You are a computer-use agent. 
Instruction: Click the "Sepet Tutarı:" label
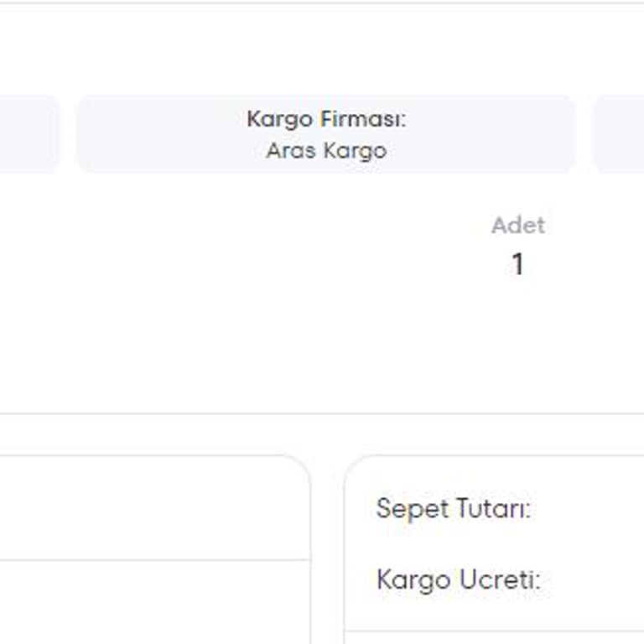pyautogui.click(x=453, y=508)
